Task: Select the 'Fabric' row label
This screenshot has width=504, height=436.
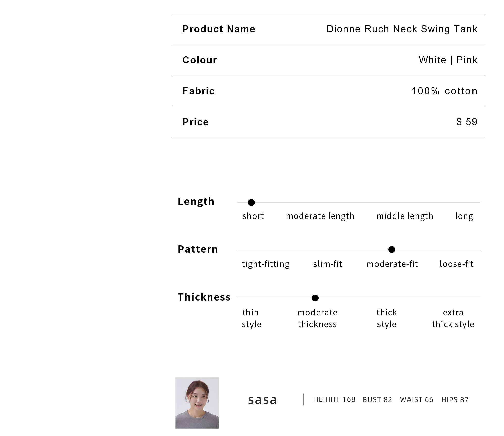Action: tap(199, 91)
